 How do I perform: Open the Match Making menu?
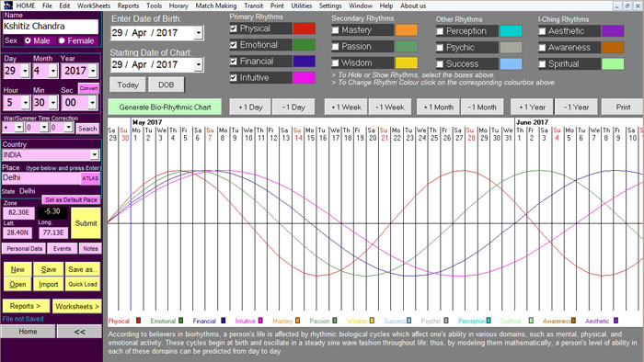tap(216, 6)
